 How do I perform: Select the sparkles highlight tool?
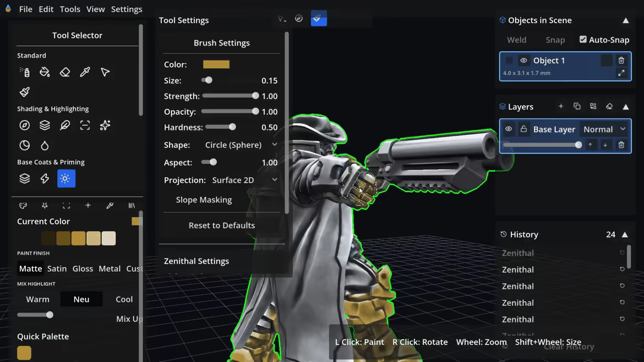[105, 125]
